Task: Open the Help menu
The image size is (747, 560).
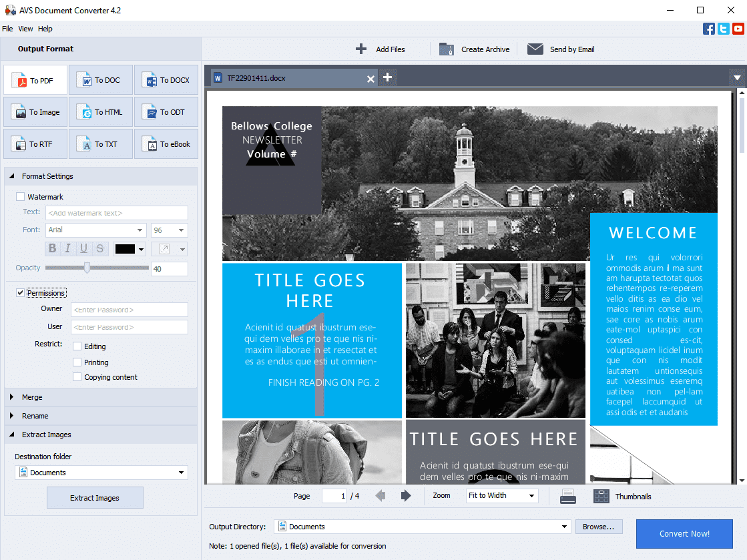Action: click(45, 29)
